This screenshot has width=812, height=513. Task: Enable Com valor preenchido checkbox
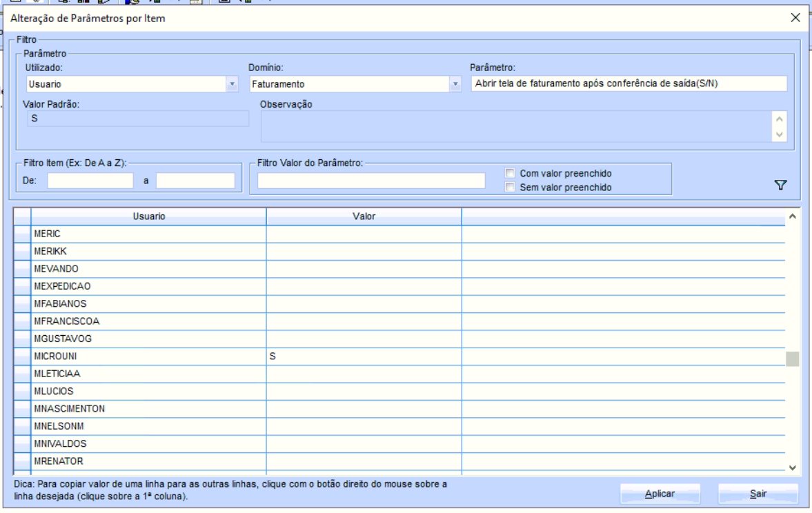coord(510,173)
